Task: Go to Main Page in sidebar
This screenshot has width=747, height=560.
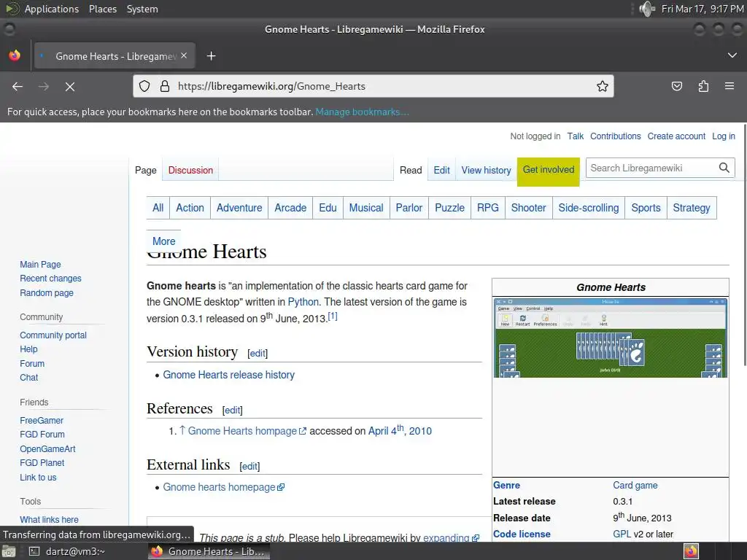Action: [41, 264]
